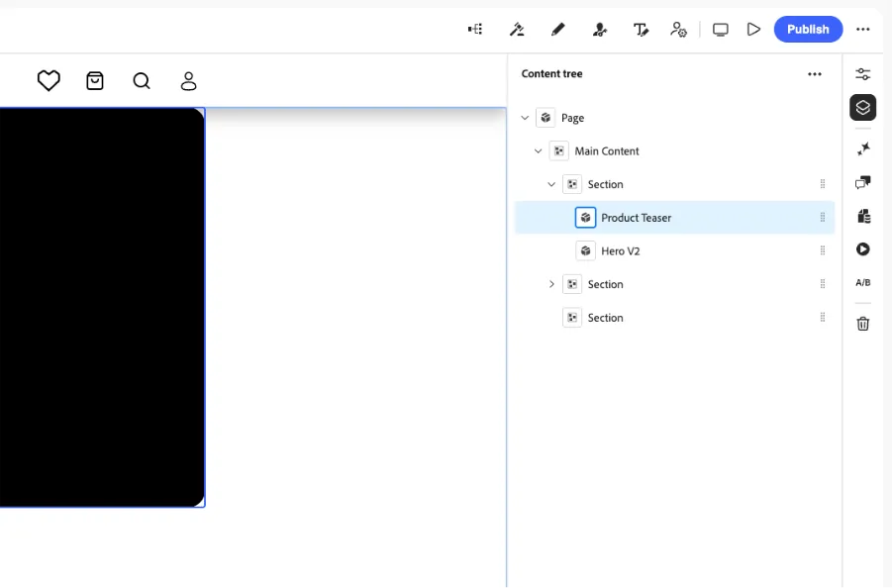Select the text edit tool icon
The image size is (892, 588).
coord(641,29)
